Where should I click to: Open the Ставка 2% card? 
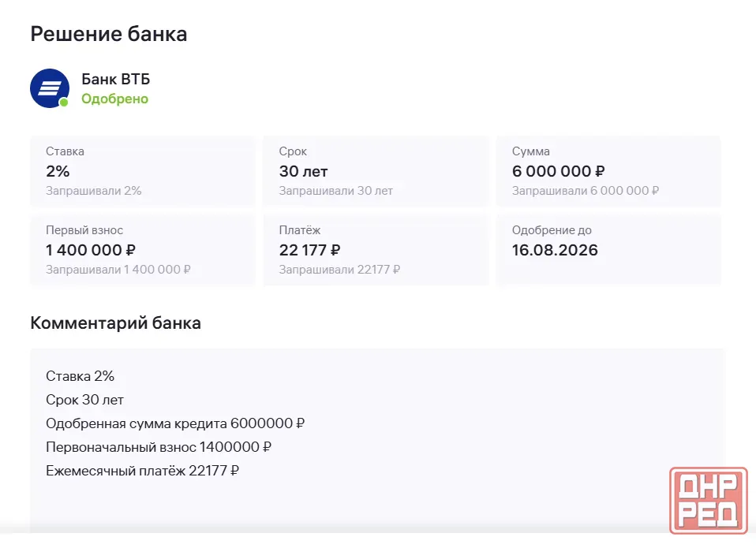coord(143,171)
